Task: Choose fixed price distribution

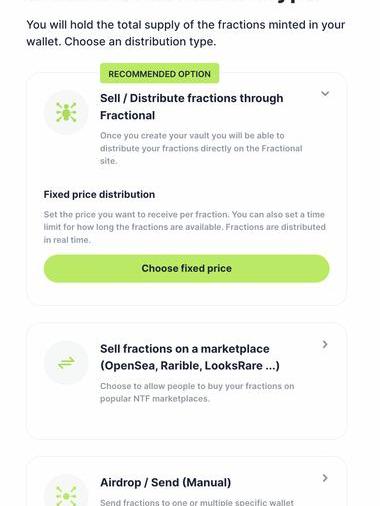Action: coord(186,268)
